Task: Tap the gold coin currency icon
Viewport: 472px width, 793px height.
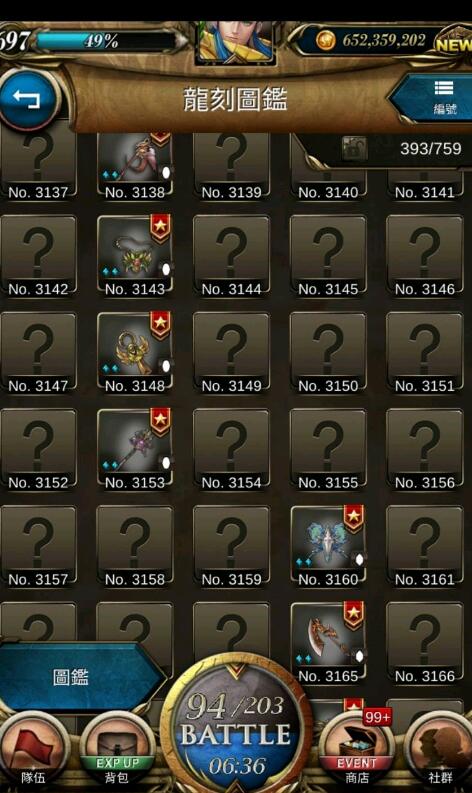Action: 325,40
